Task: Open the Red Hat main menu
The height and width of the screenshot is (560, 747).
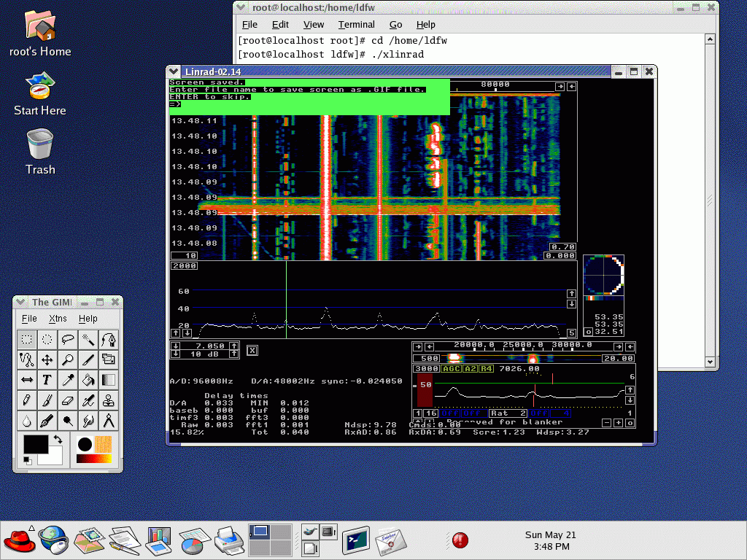Action: tap(19, 540)
